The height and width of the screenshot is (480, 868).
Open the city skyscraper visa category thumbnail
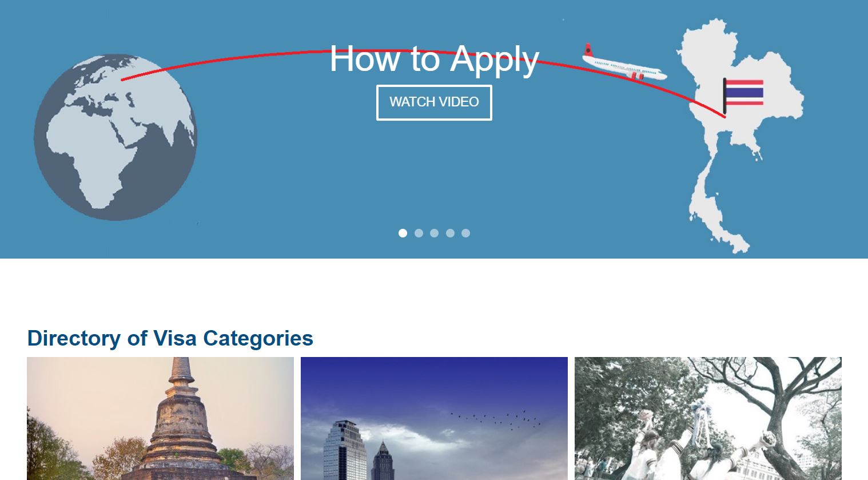coord(434,419)
